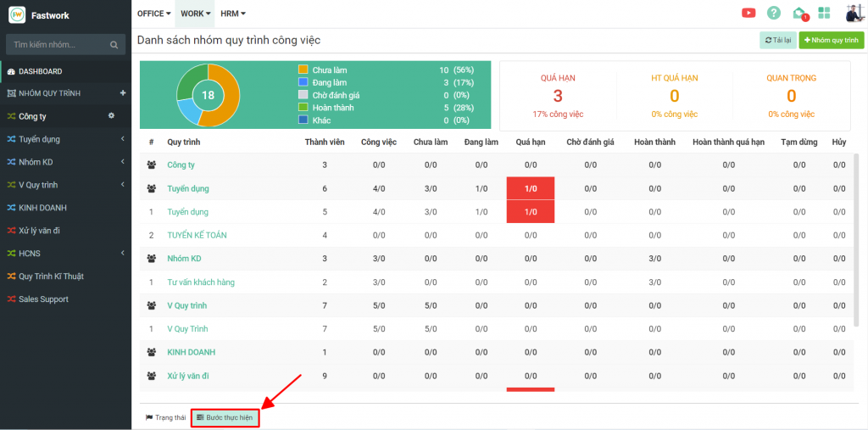Click the Fastwork logo icon
Viewport: 868px width, 430px height.
(x=17, y=14)
